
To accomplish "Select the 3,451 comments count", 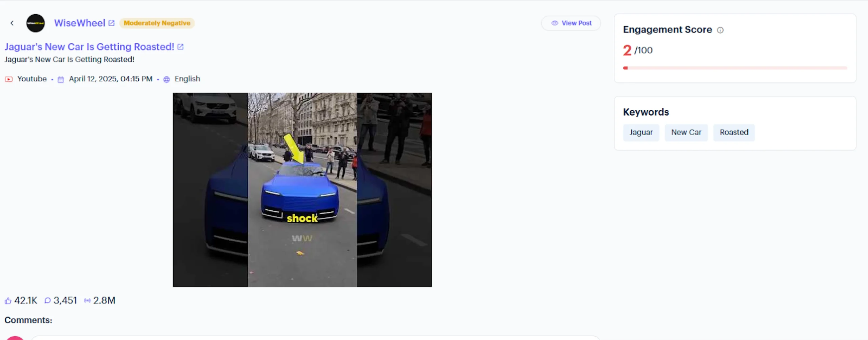I will click(x=65, y=300).
